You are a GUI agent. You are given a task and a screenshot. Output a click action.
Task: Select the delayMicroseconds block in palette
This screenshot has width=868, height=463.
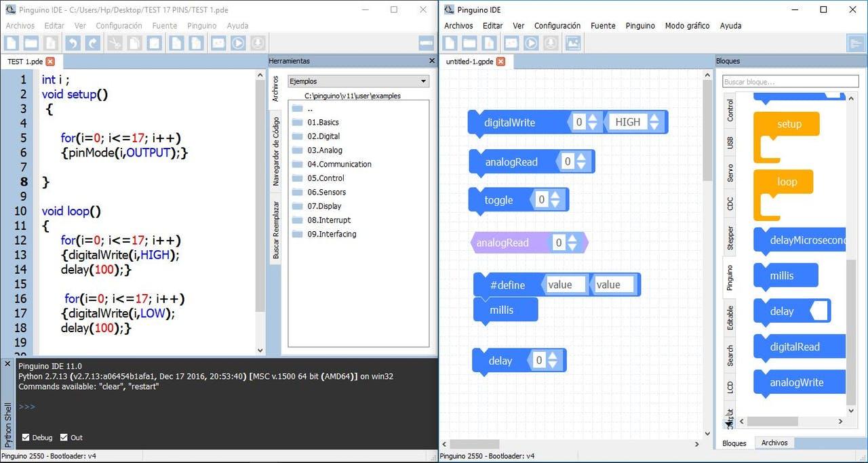(800, 240)
